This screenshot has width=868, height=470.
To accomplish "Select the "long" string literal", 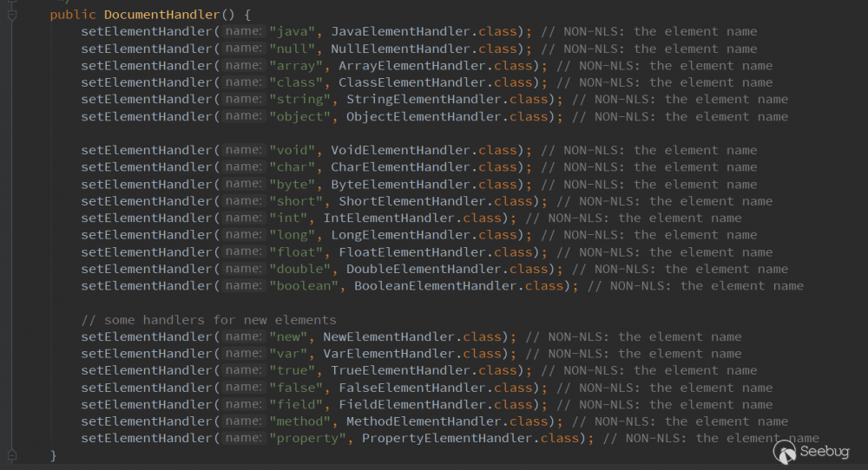I will tap(292, 235).
